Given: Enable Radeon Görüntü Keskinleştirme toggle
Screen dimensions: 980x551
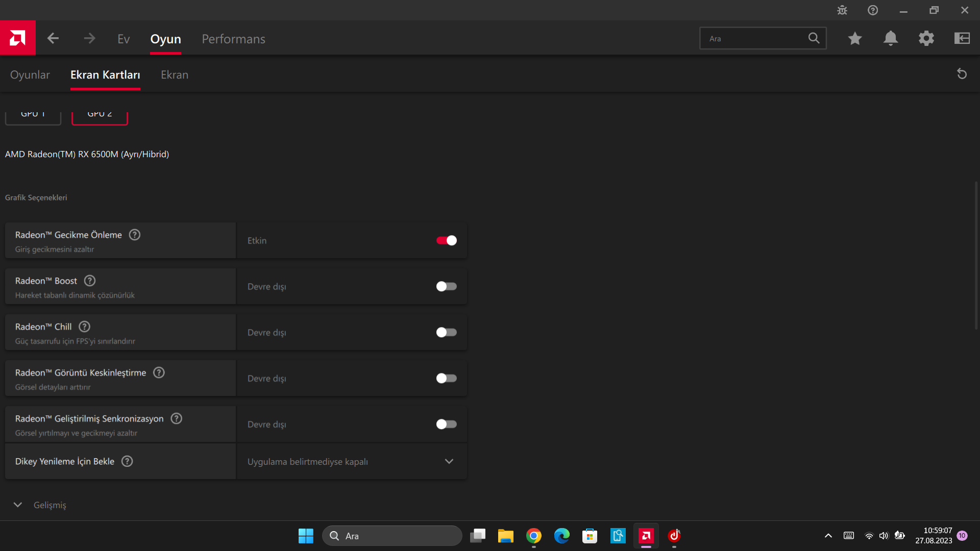Looking at the screenshot, I should (x=447, y=378).
